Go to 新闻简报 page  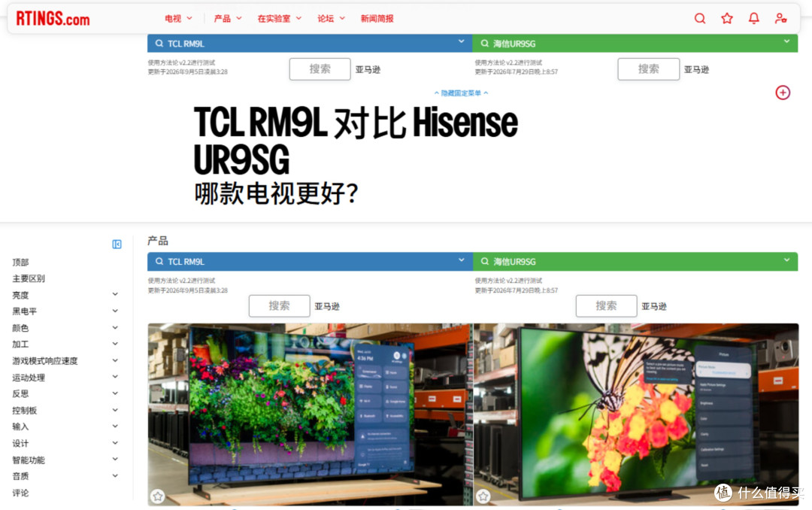click(x=377, y=19)
